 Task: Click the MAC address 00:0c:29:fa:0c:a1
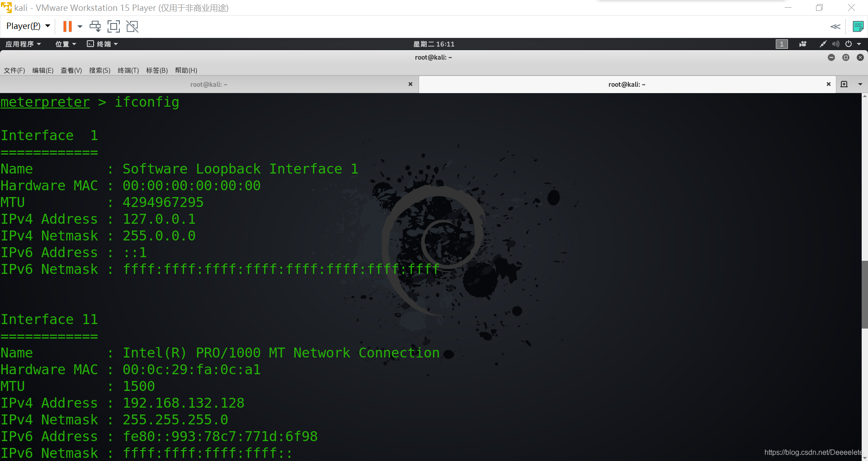[x=192, y=369]
